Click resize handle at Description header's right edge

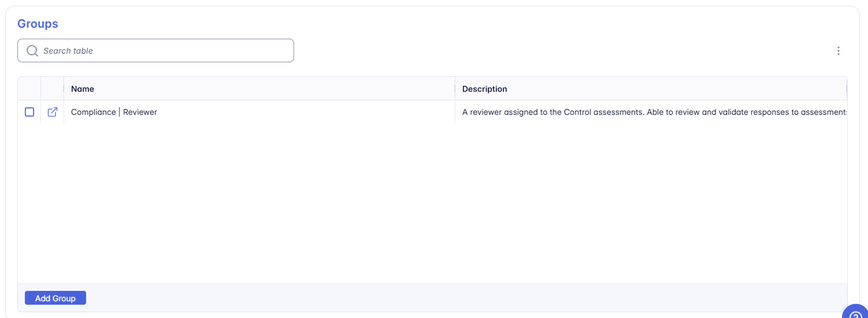pyautogui.click(x=846, y=89)
